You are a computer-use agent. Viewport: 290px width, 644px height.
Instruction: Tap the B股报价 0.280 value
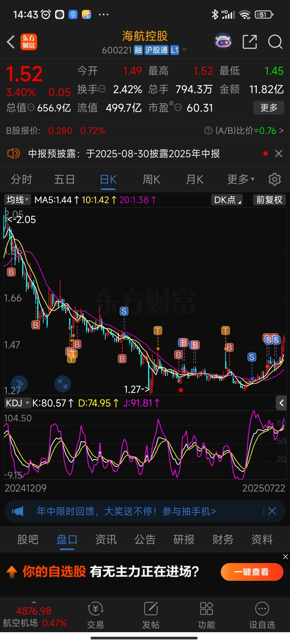tap(60, 131)
